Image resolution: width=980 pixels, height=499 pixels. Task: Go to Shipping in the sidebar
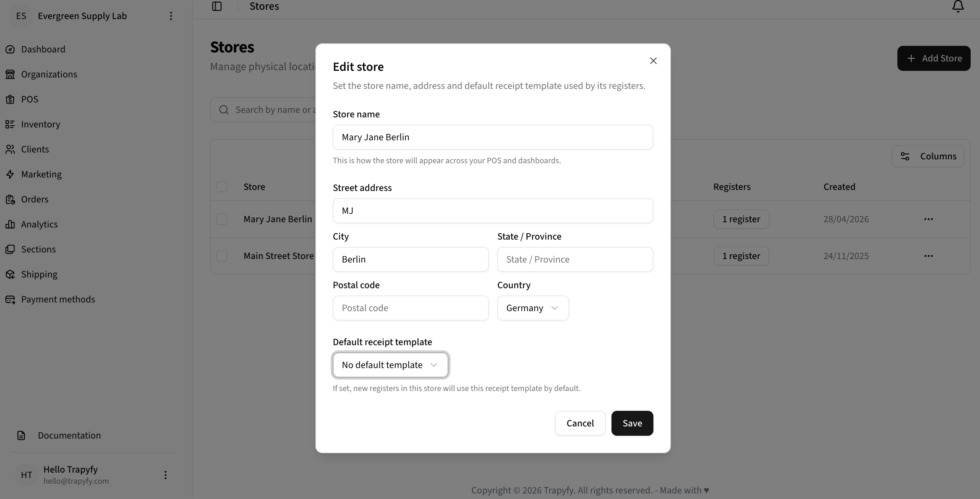pos(39,274)
